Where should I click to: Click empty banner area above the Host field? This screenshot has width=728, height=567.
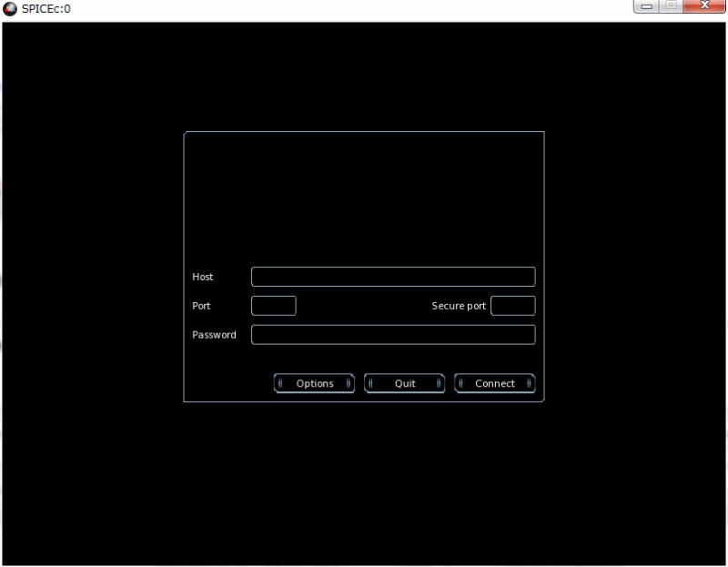(364, 196)
